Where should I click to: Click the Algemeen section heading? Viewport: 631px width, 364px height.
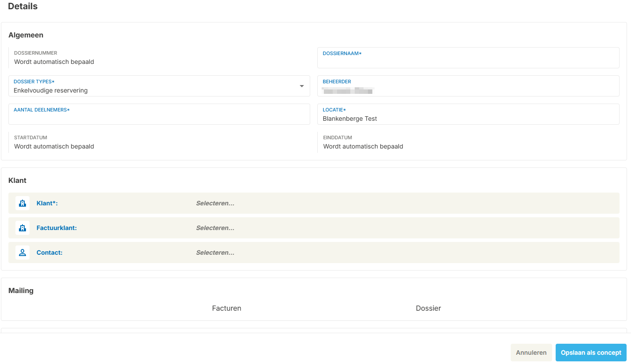(26, 35)
